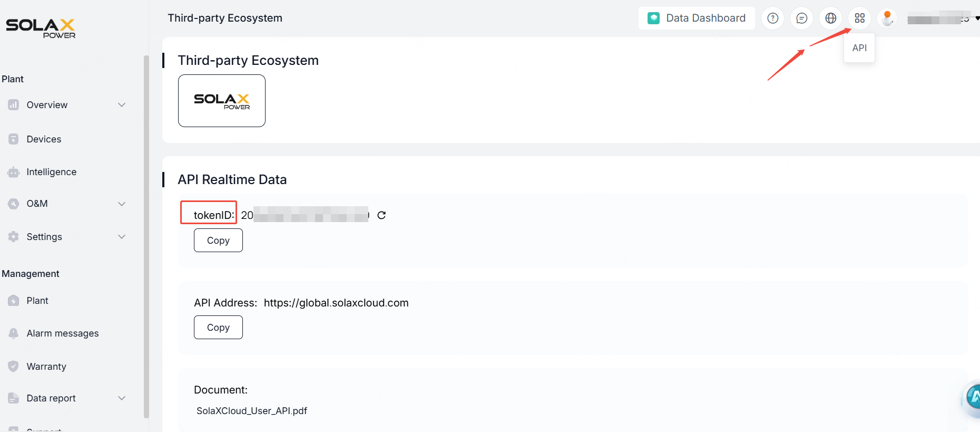Refresh the tokenID with reload icon
The image size is (980, 432).
point(381,215)
